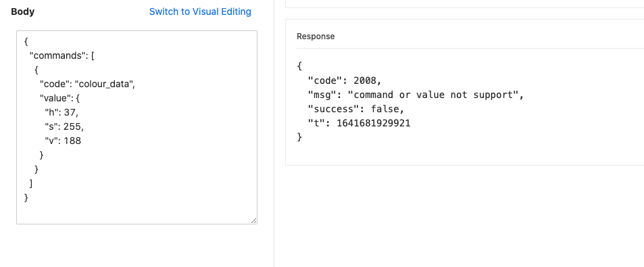Click inside the Body JSON text area

(137, 127)
